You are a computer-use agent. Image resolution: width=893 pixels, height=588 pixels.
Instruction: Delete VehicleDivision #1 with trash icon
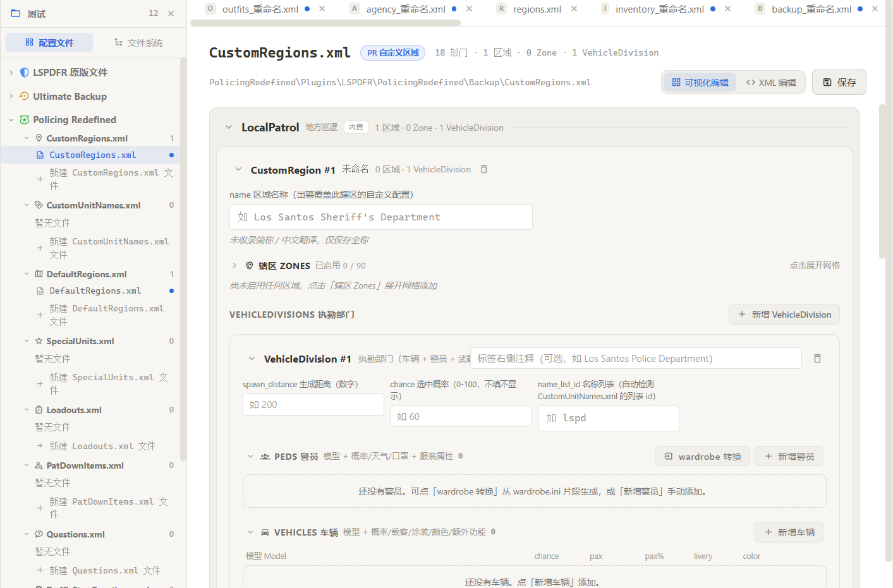pos(817,358)
